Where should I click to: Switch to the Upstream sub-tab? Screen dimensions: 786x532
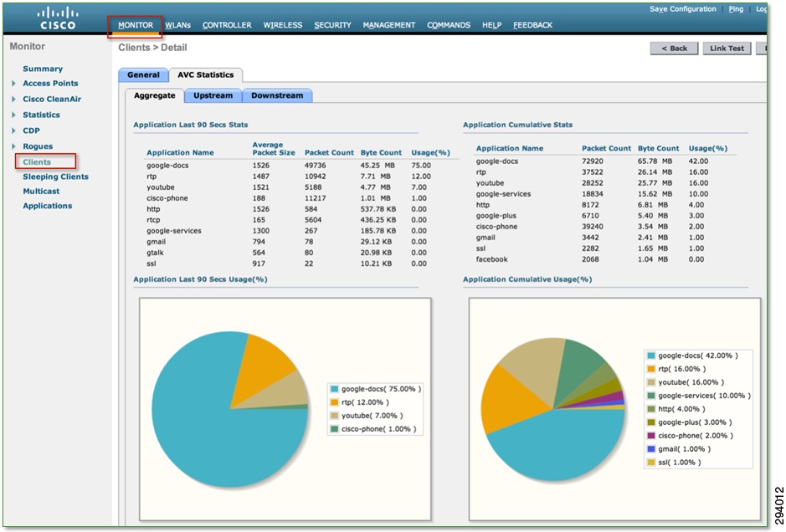(x=213, y=95)
